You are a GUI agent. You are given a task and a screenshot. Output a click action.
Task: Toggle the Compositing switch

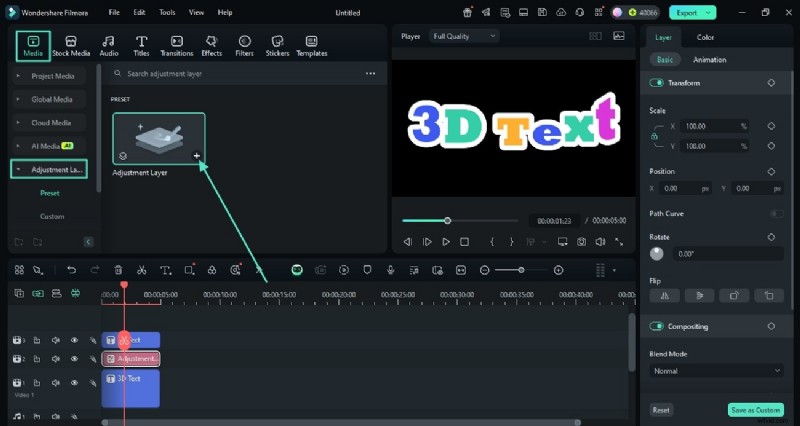[x=657, y=326]
